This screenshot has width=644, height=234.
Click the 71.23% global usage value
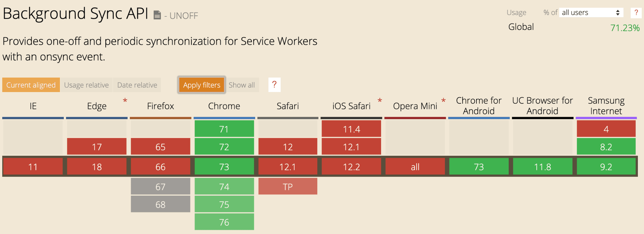tap(625, 28)
